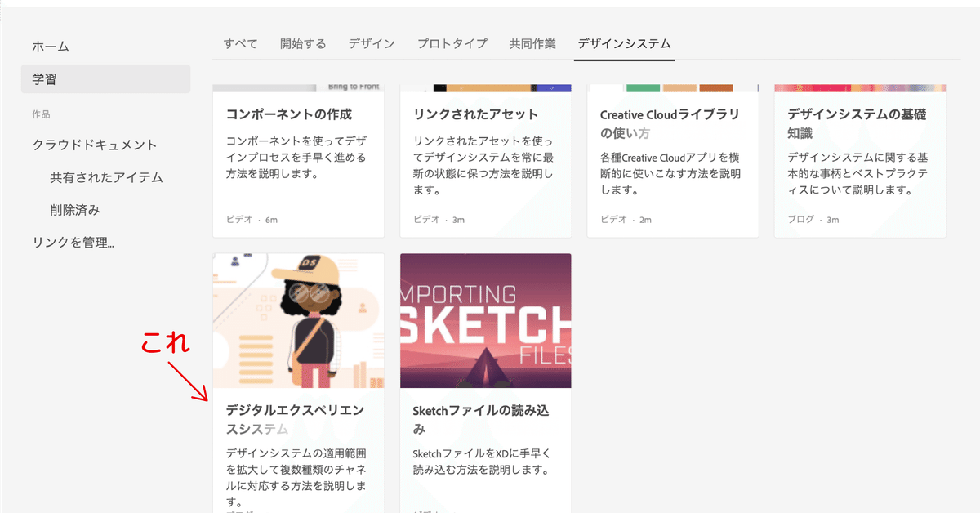This screenshot has width=980, height=513.
Task: Open Creative Cloudライブラリの使い方 card title
Action: click(669, 123)
